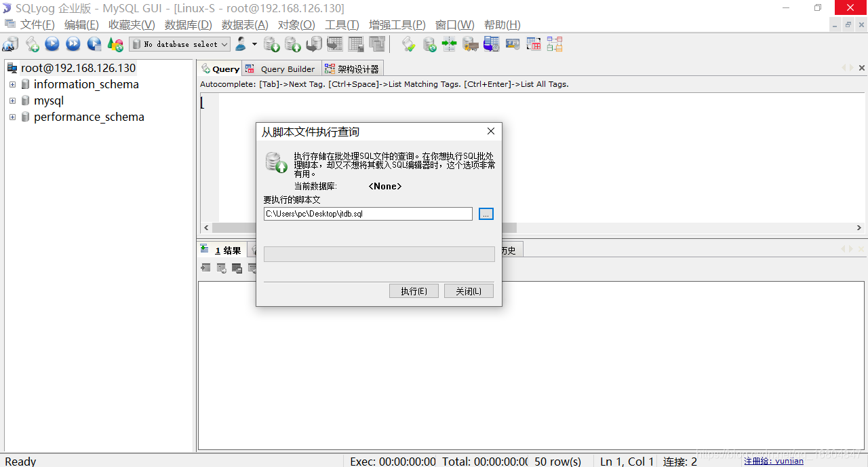Expand the performance_schema database
Image resolution: width=868 pixels, height=467 pixels.
point(12,117)
